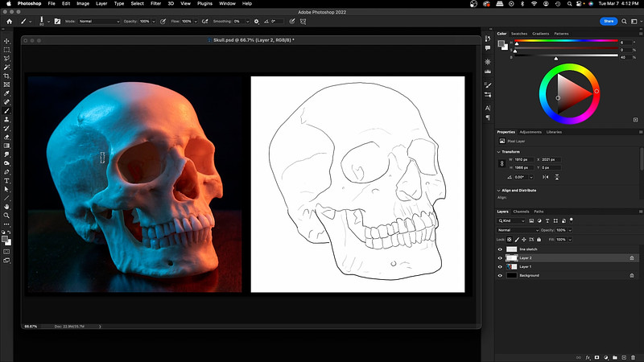
Task: Open smoothing options gear icon
Action: pos(256,22)
